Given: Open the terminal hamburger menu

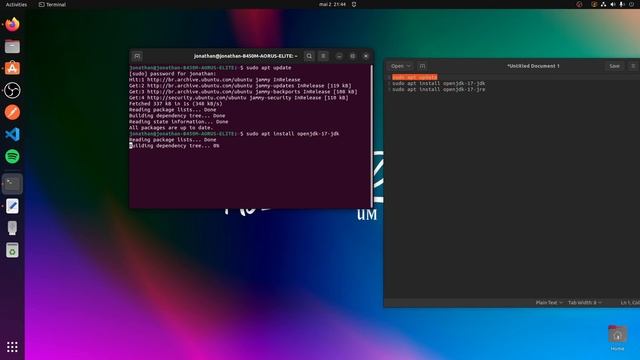Looking at the screenshot, I should point(323,56).
